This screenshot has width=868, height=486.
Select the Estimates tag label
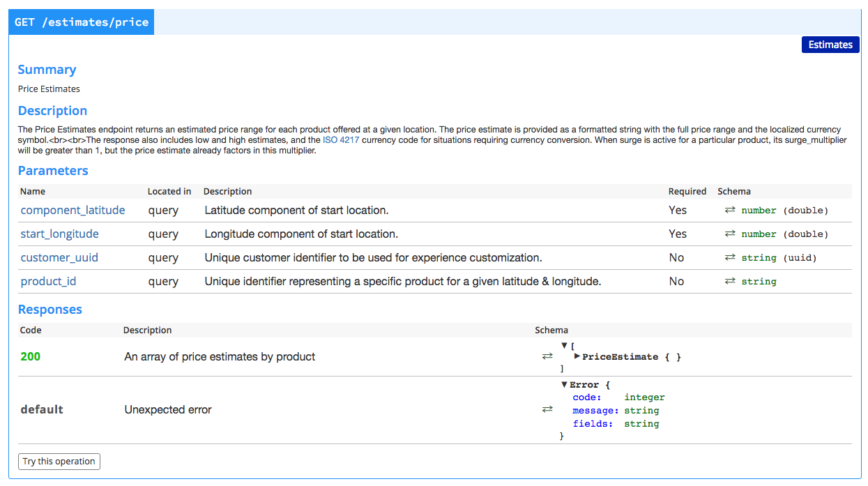pyautogui.click(x=830, y=44)
